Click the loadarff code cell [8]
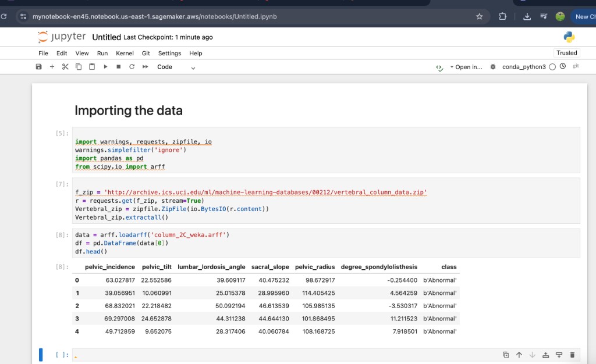 pos(326,243)
